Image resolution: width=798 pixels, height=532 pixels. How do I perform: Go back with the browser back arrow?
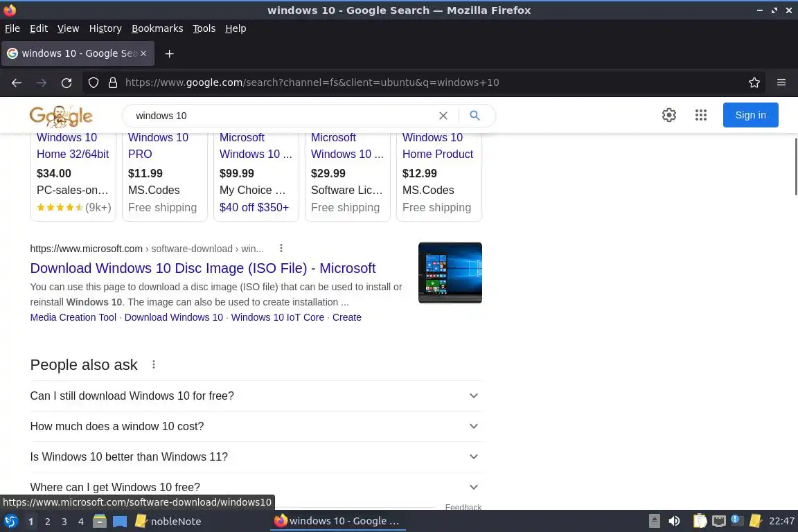17,82
